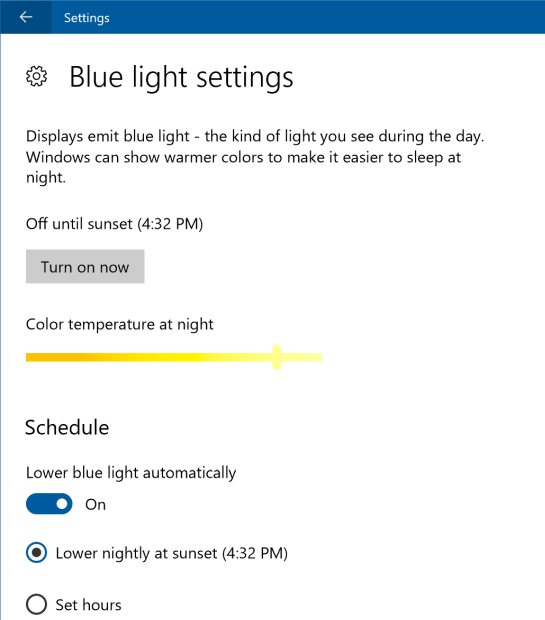
Task: Click the Lower nightly at sunset label text
Action: tap(171, 553)
